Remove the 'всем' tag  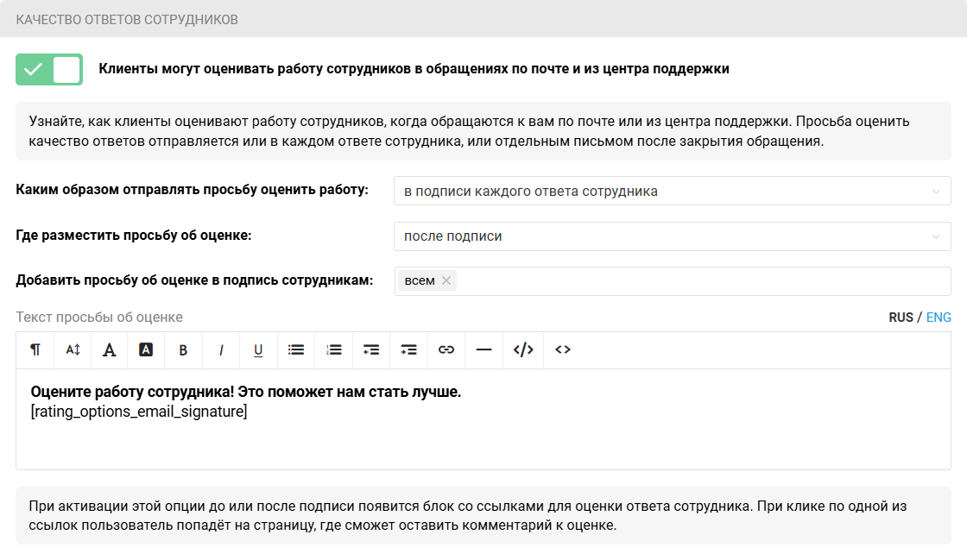(446, 280)
